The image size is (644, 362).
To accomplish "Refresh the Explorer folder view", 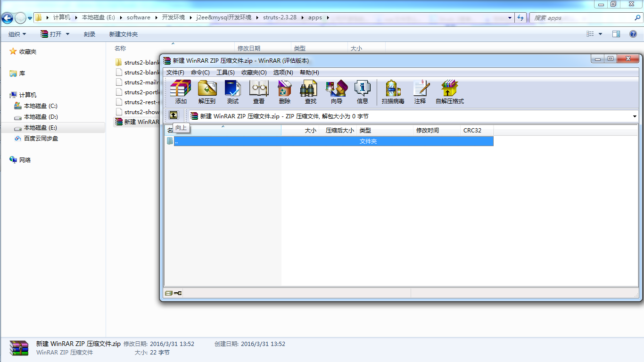I will click(x=520, y=18).
